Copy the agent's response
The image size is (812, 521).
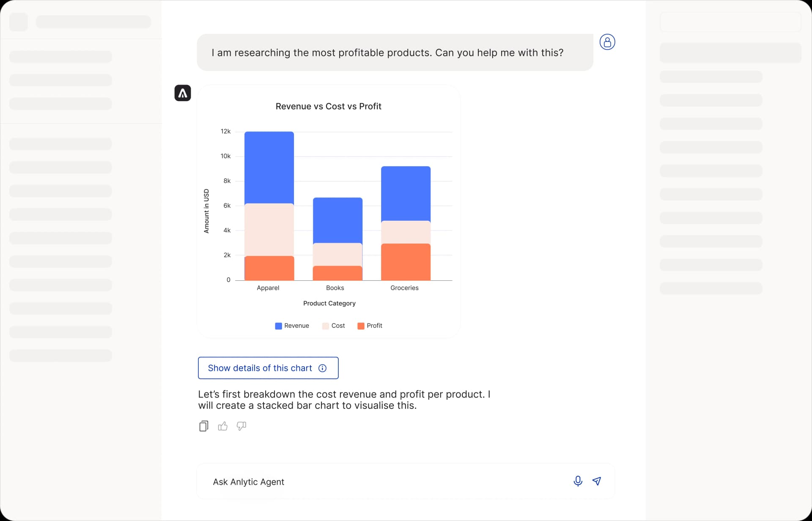pyautogui.click(x=203, y=426)
